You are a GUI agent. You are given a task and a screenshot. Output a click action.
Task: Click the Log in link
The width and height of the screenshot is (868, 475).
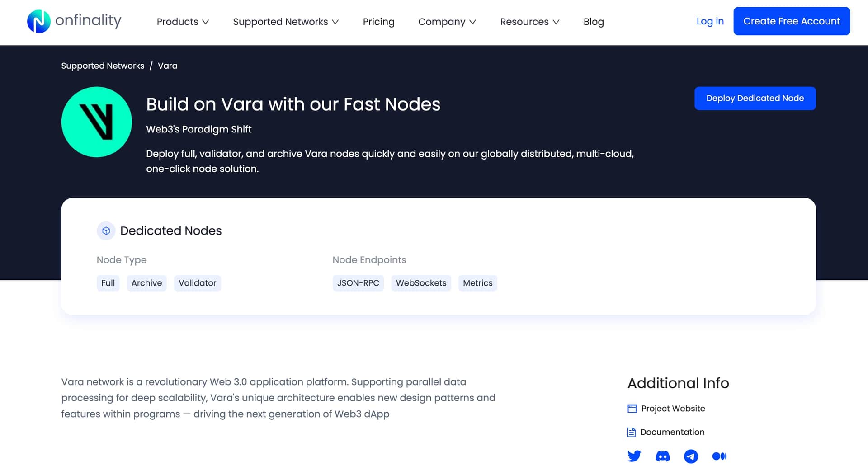710,21
